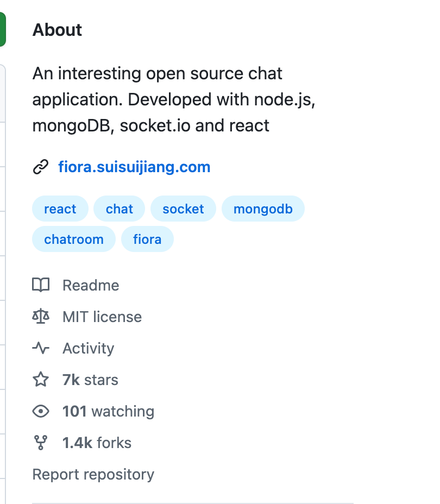Open the mongodb topic tag

coord(263,209)
